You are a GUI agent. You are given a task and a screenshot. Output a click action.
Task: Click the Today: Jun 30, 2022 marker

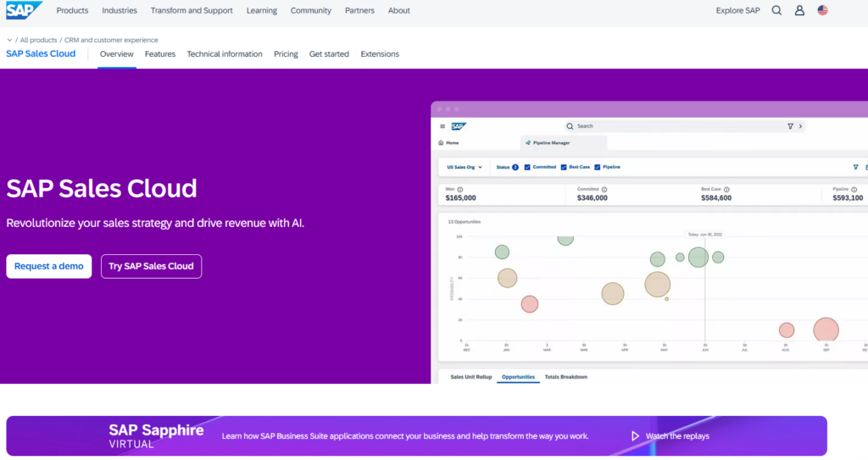click(704, 235)
